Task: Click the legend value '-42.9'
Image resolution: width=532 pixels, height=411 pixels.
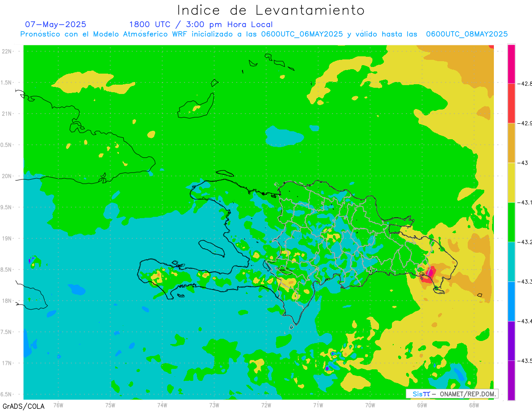Action: pos(525,123)
